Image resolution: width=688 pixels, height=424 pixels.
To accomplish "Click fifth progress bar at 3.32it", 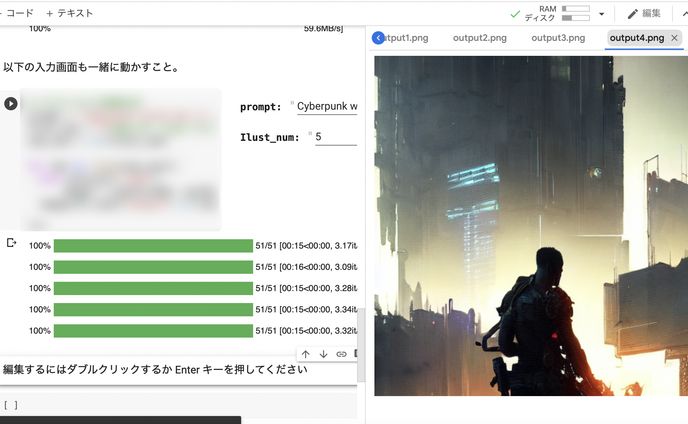I will coord(153,331).
